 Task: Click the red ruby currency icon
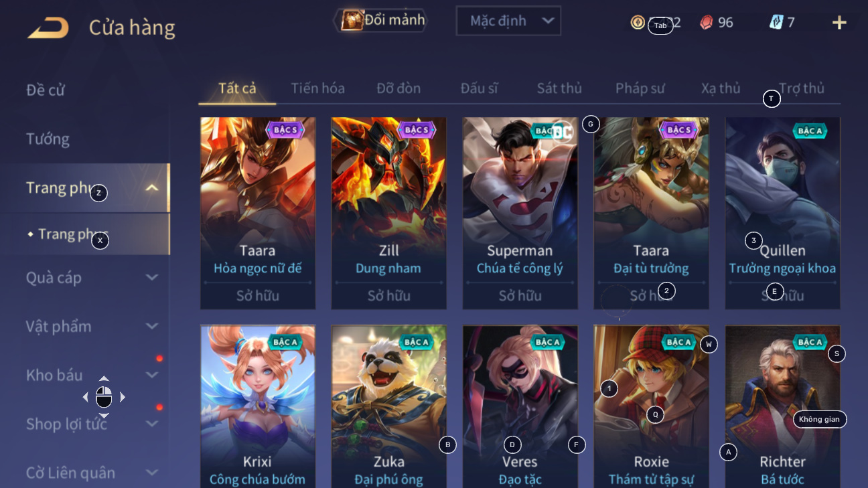[x=707, y=23]
